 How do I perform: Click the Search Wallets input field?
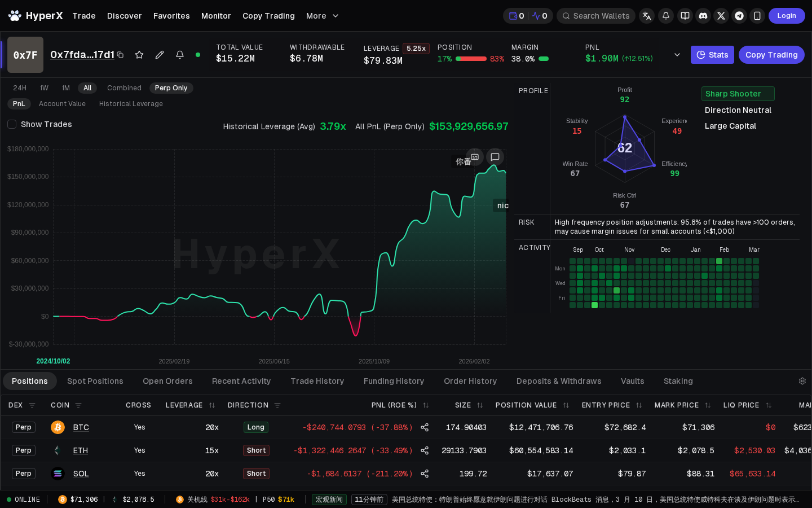click(596, 16)
